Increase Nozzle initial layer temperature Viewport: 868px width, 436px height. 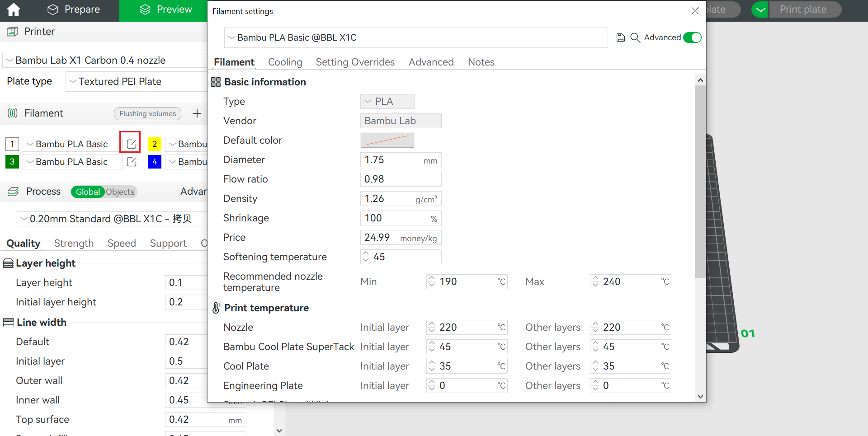coord(432,324)
